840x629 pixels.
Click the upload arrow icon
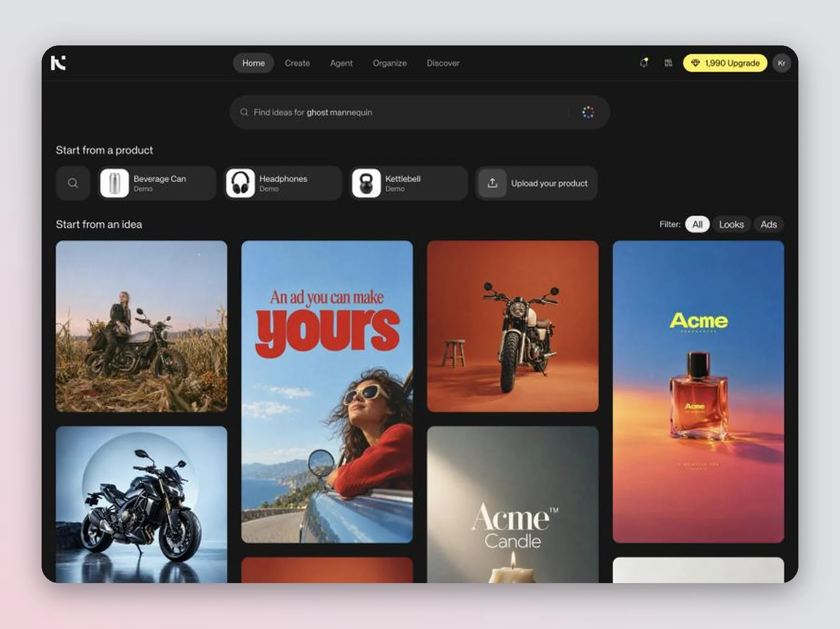tap(492, 183)
